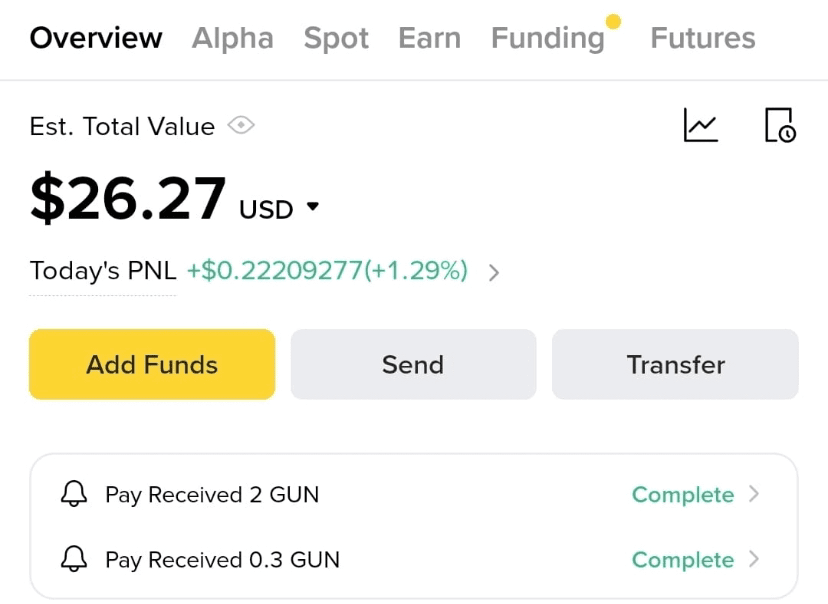Tap the Send button
Screen dimensions: 828x604
(x=413, y=365)
